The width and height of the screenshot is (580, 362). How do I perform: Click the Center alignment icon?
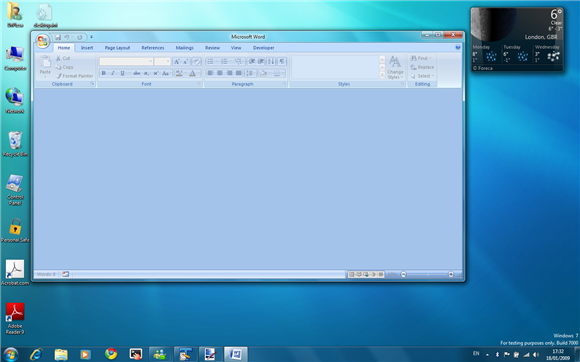tap(220, 73)
